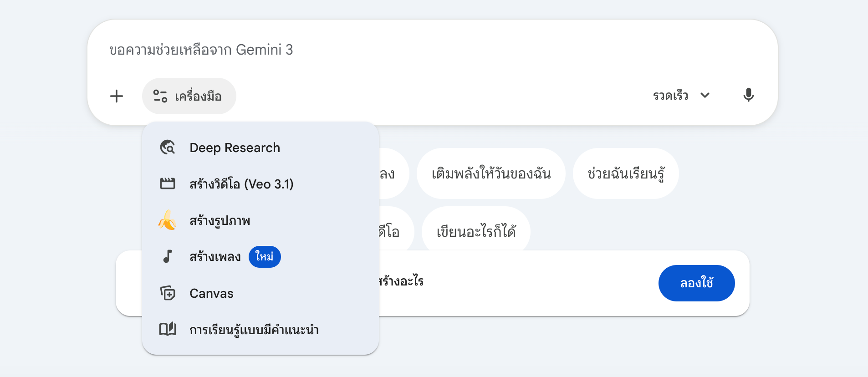Click the music note icon

click(x=168, y=257)
